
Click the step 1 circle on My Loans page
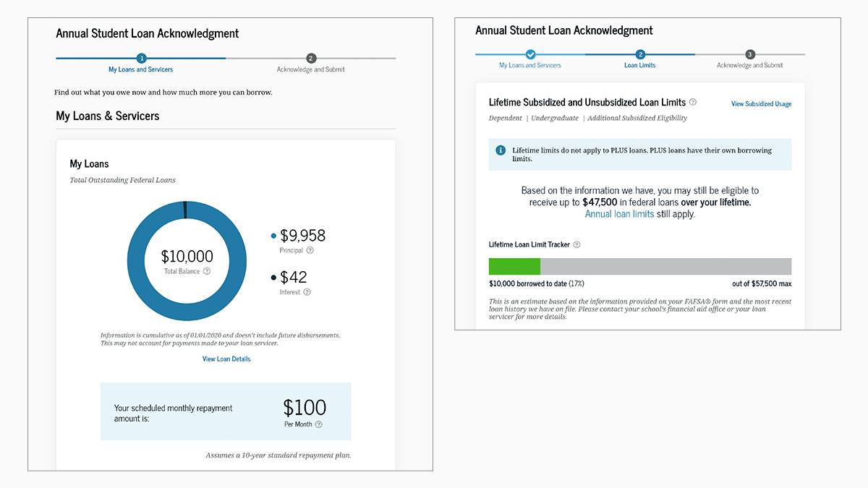click(x=141, y=59)
